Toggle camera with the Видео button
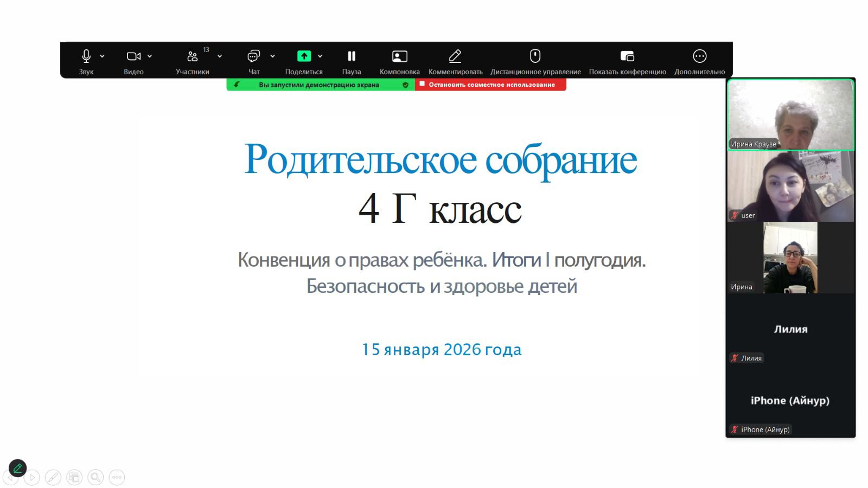This screenshot has width=868, height=488. click(133, 56)
